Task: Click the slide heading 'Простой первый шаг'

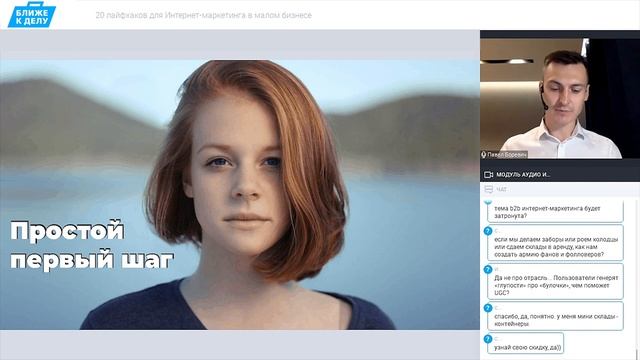Action: (x=92, y=245)
